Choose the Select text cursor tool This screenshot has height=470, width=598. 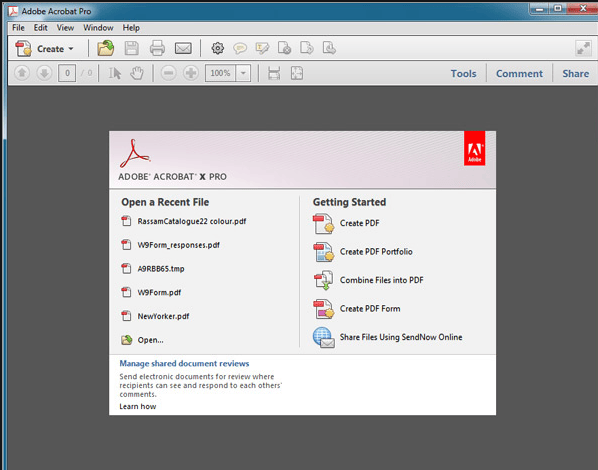tap(114, 73)
